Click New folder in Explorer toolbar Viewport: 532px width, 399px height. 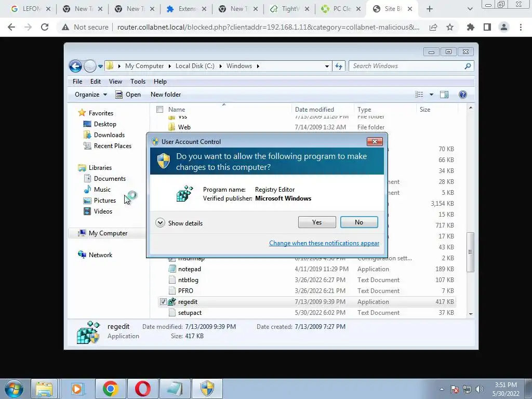(166, 95)
